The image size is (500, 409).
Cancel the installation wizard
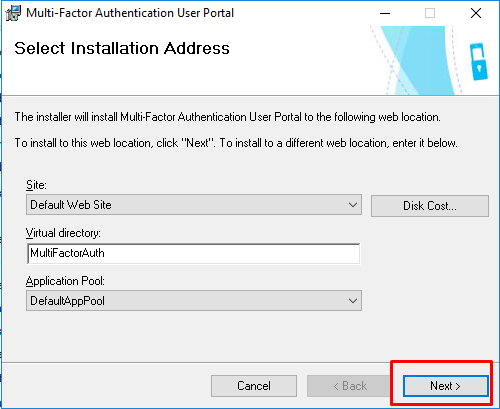254,386
